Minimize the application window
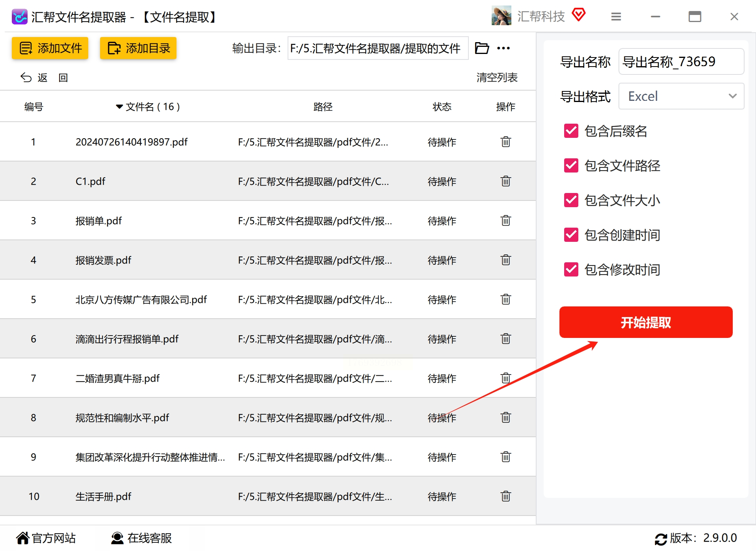The width and height of the screenshot is (756, 551). (x=656, y=17)
